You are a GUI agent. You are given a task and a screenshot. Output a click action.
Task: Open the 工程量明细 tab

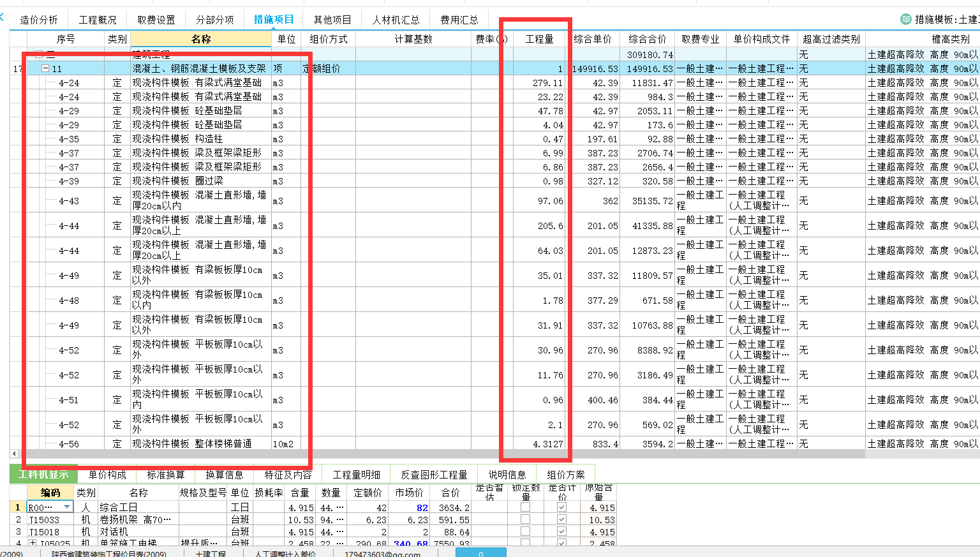[x=357, y=474]
